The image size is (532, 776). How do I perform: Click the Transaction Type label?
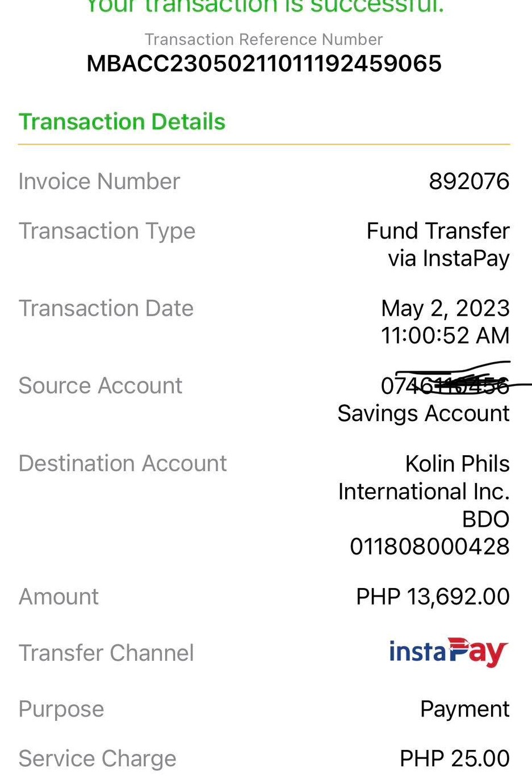coord(107,231)
